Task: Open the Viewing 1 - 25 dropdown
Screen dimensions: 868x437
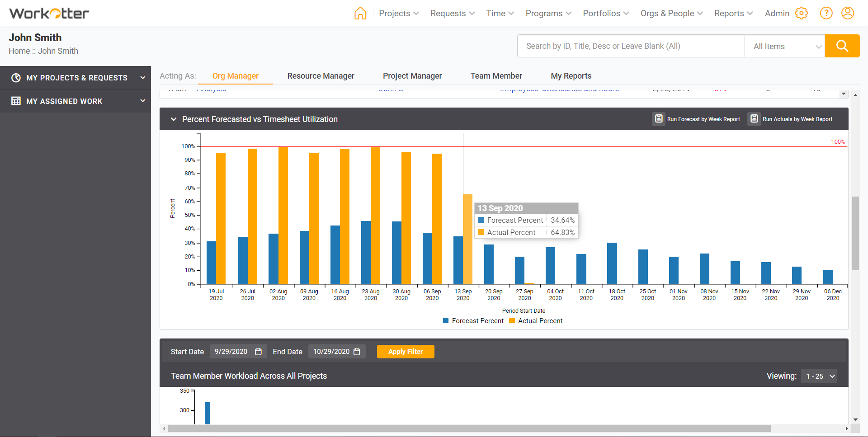Action: pos(819,376)
